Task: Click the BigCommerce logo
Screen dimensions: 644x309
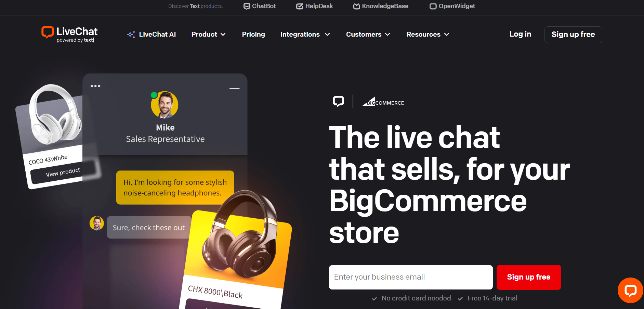Action: point(383,102)
